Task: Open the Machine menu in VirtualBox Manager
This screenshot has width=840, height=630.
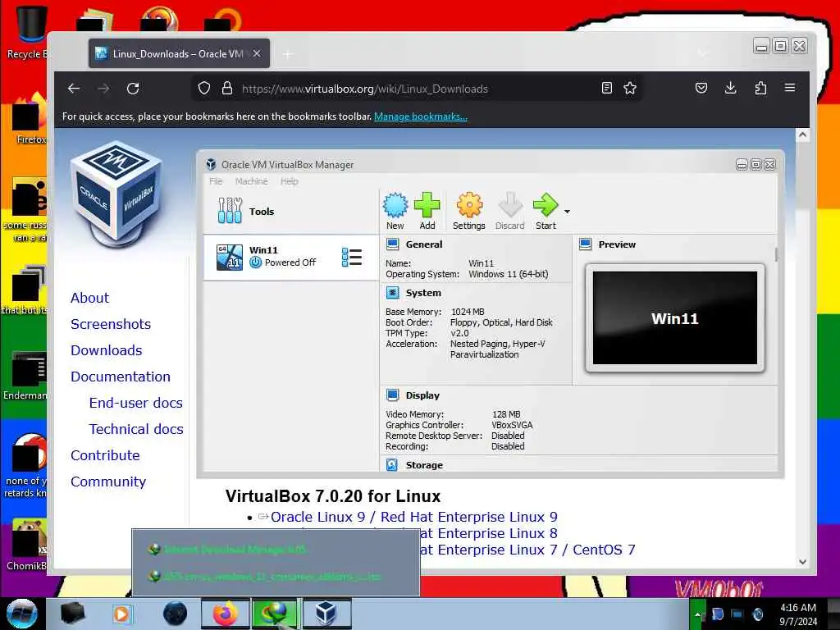Action: click(x=251, y=181)
